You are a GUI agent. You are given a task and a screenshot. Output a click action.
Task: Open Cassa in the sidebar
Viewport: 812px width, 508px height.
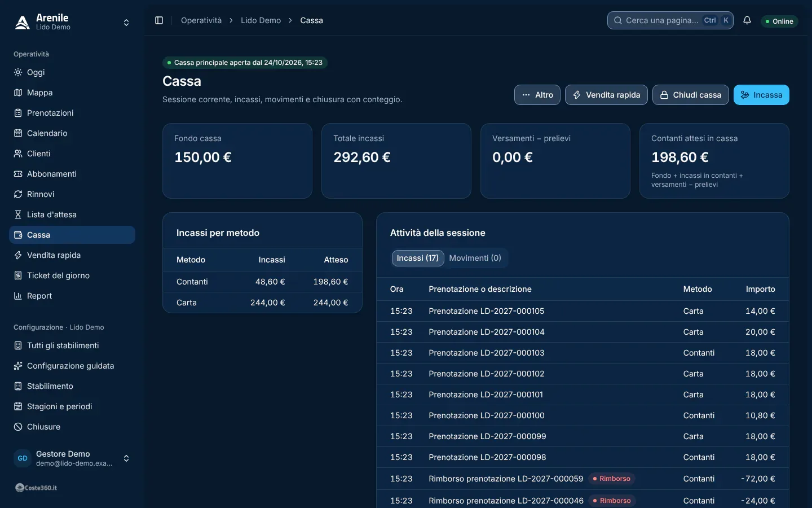point(72,235)
